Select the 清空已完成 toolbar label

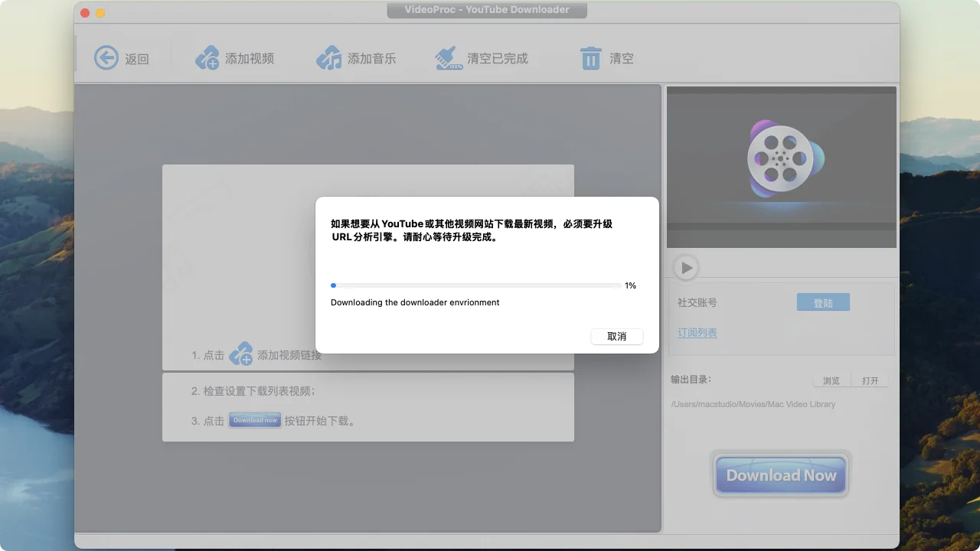498,58
